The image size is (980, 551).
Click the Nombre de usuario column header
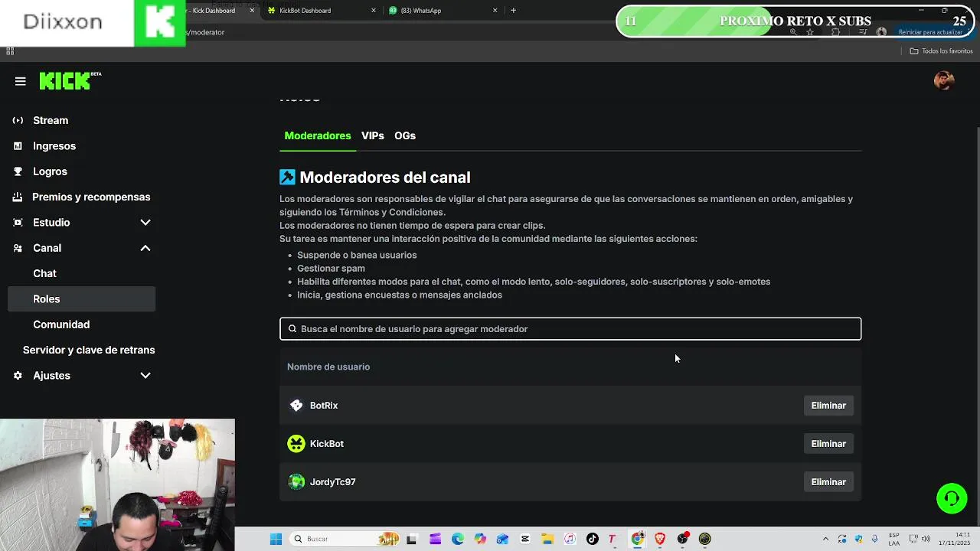(x=328, y=367)
